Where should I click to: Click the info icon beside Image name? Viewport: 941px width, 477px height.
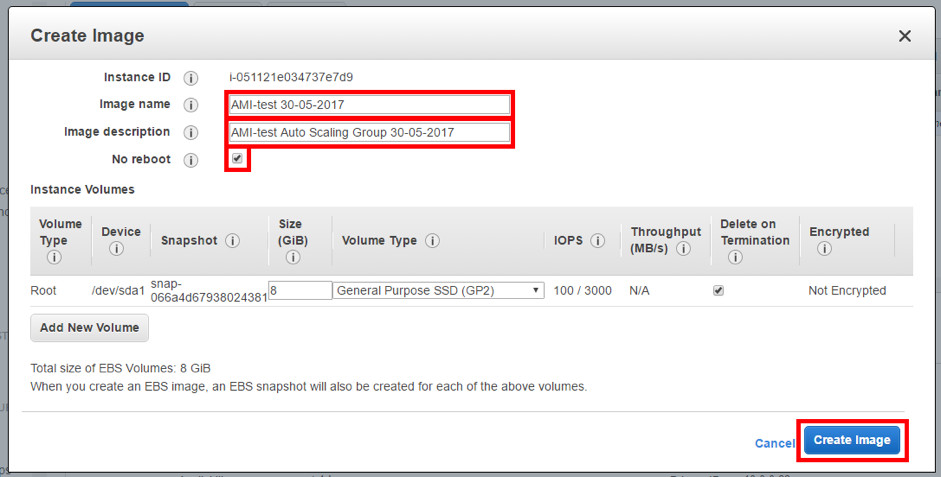tap(191, 105)
